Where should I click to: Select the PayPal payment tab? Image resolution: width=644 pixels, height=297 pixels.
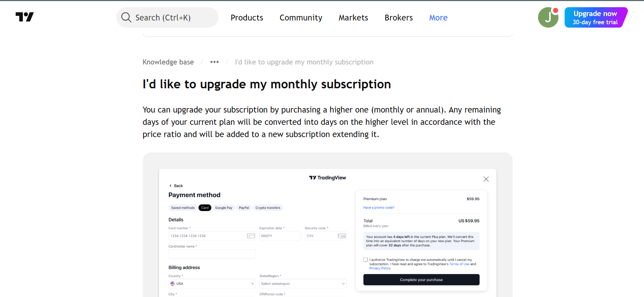point(244,208)
